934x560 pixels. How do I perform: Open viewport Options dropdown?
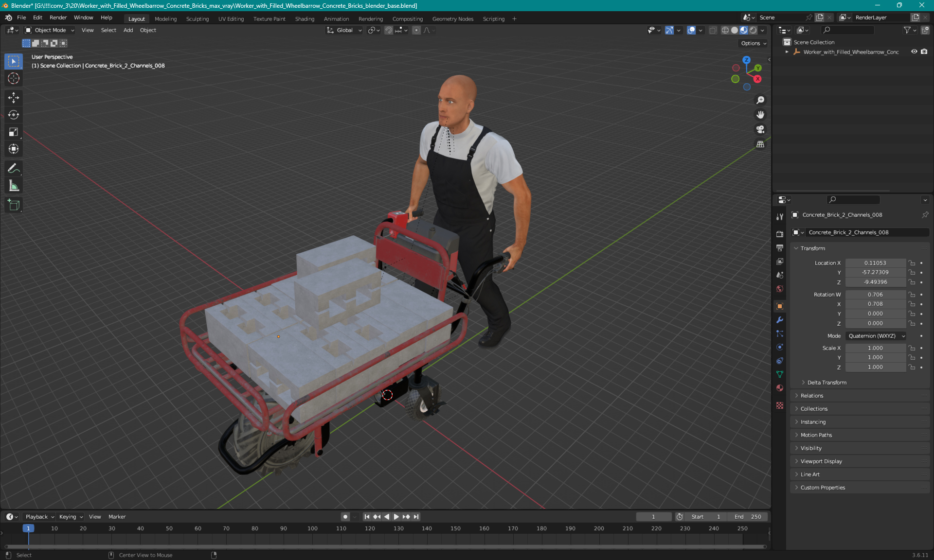pyautogui.click(x=754, y=43)
